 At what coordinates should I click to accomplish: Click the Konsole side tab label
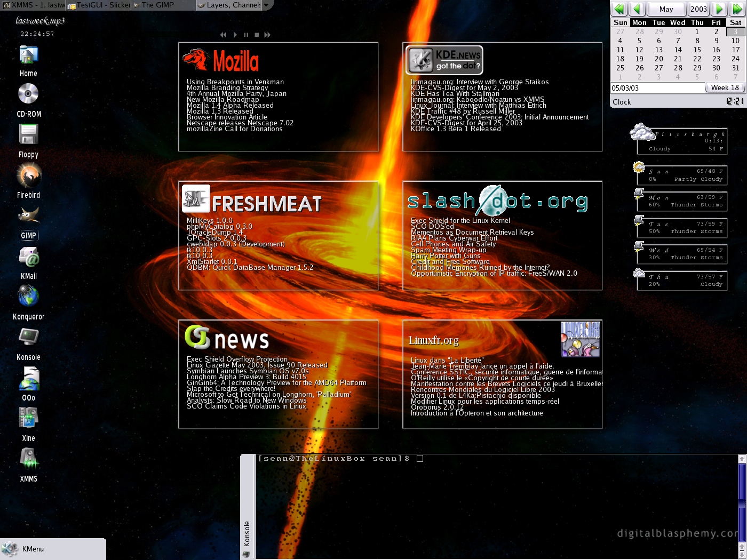[247, 533]
